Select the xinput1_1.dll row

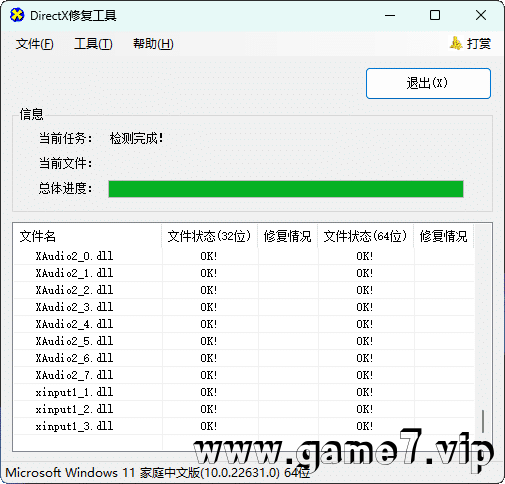(x=244, y=392)
